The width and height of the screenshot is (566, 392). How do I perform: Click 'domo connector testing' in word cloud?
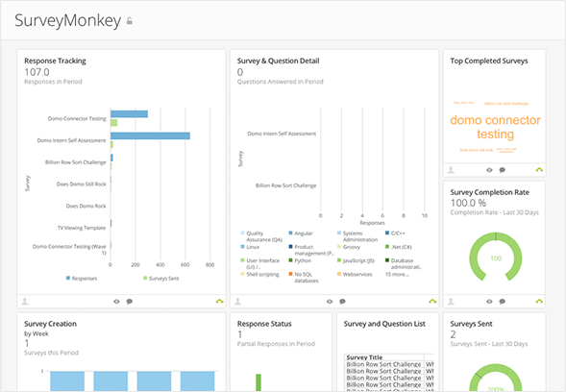tap(495, 127)
